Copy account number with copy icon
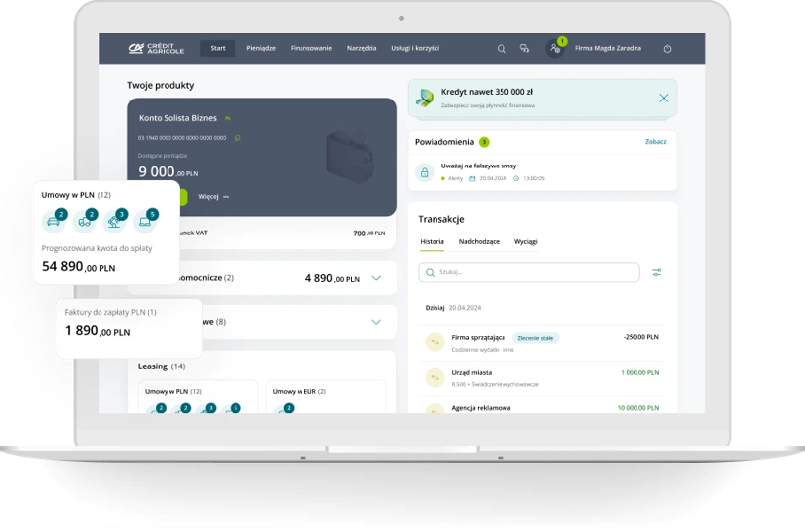805x532 pixels. click(237, 137)
